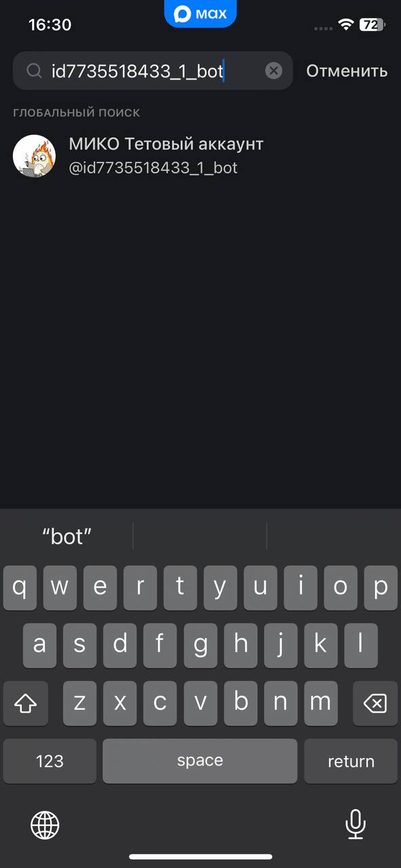Clear the search field text
This screenshot has width=401, height=868.
click(x=273, y=71)
